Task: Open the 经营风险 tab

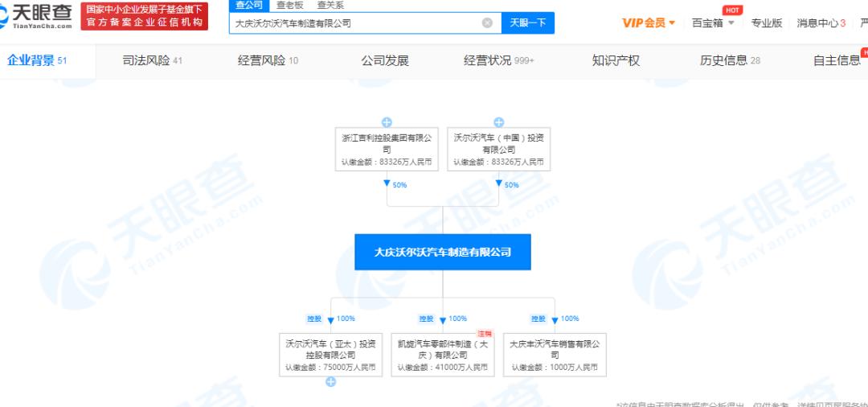Action: point(268,61)
